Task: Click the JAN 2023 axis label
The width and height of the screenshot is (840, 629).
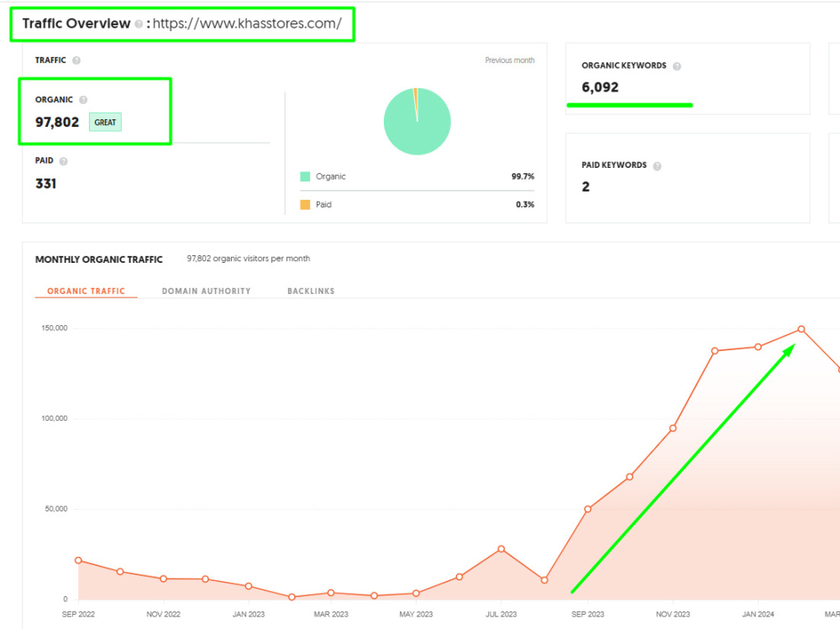Action: click(249, 614)
